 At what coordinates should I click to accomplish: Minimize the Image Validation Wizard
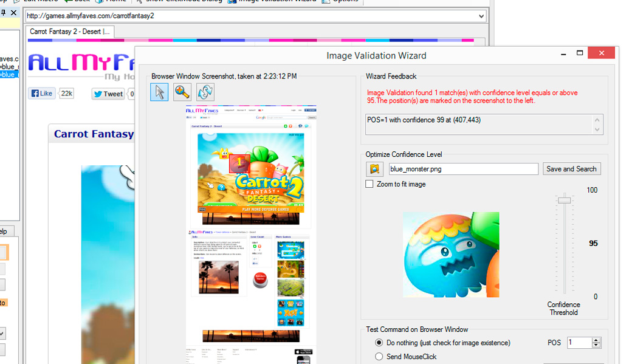(x=563, y=53)
